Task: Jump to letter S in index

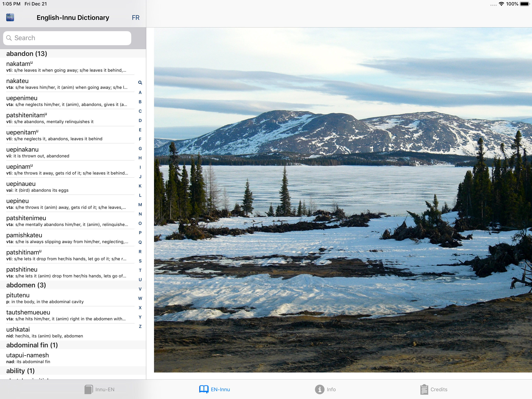Action: [140, 261]
